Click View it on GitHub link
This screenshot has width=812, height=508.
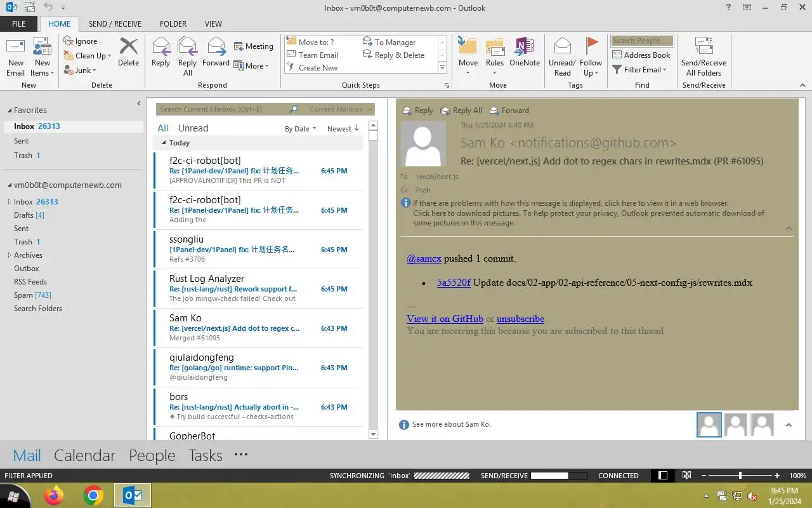pos(445,319)
